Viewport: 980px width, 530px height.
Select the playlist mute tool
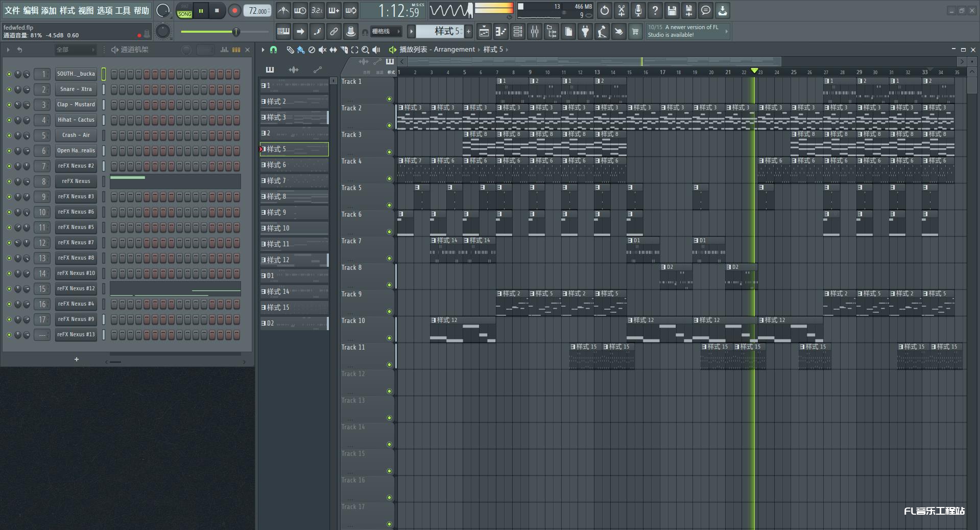point(322,50)
